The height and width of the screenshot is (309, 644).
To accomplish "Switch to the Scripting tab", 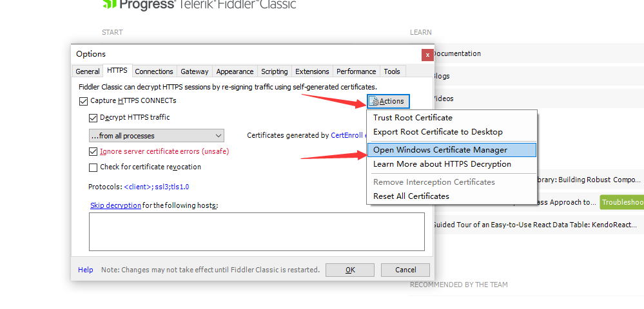I will [275, 71].
